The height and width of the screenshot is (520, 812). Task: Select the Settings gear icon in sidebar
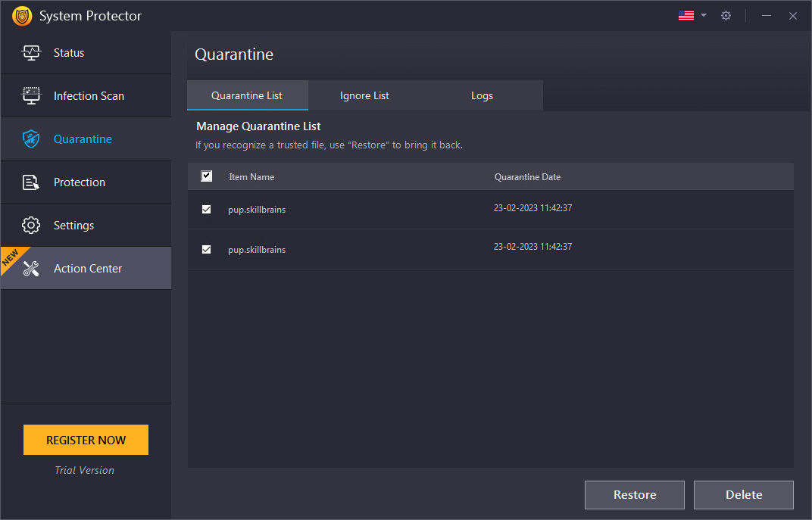pos(31,225)
